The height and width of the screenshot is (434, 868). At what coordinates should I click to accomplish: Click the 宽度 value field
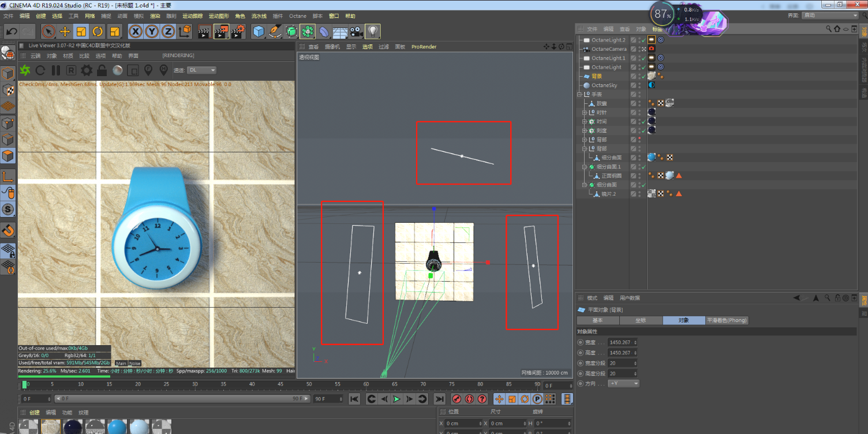pyautogui.click(x=622, y=342)
